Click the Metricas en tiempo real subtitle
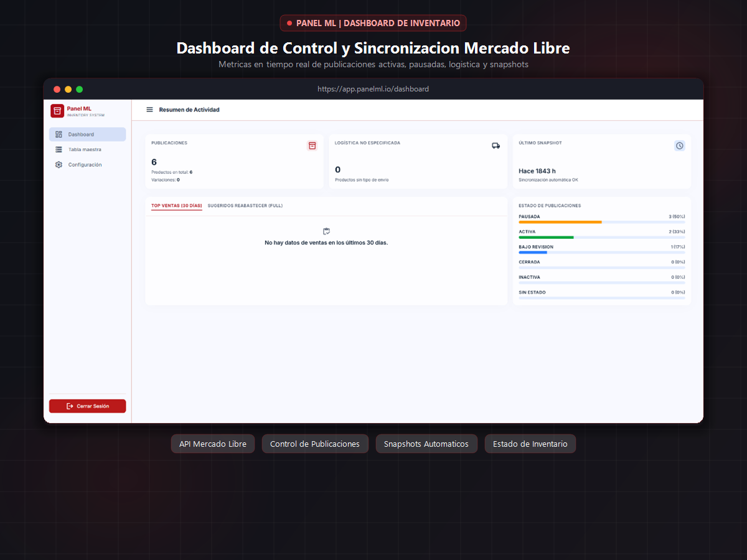The width and height of the screenshot is (747, 560). click(374, 64)
